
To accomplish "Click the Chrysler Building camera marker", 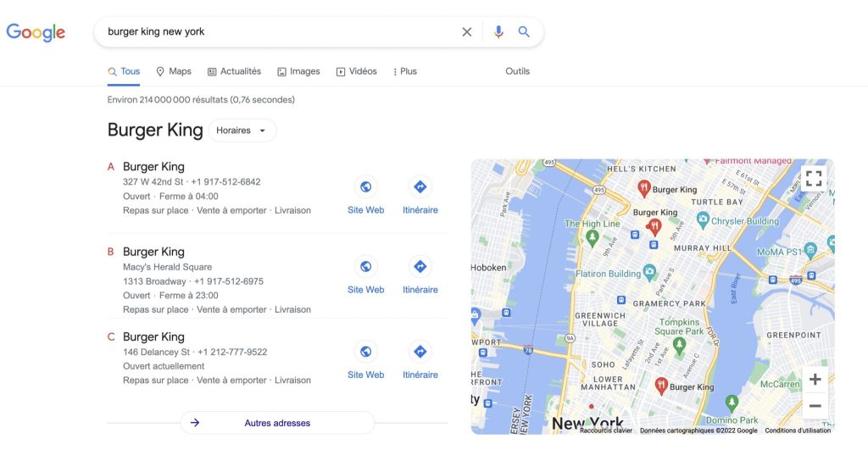I will click(x=703, y=220).
